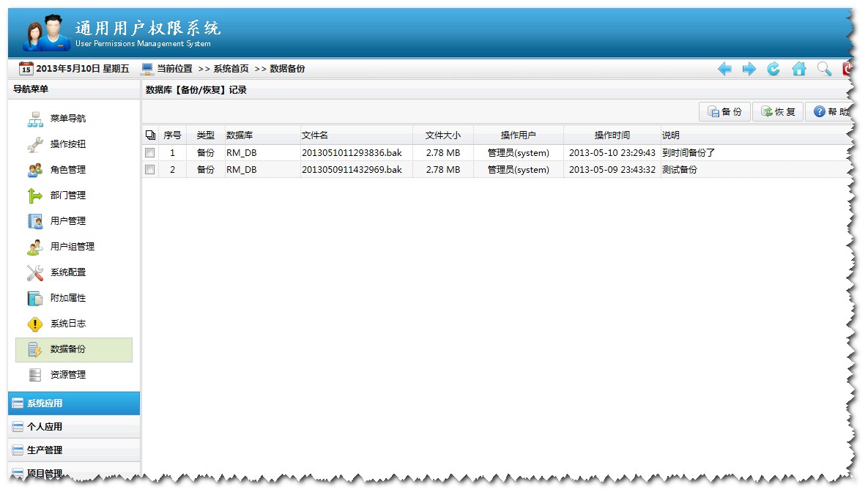The width and height of the screenshot is (868, 495).
Task: Click the red Logout power icon
Action: 847,68
